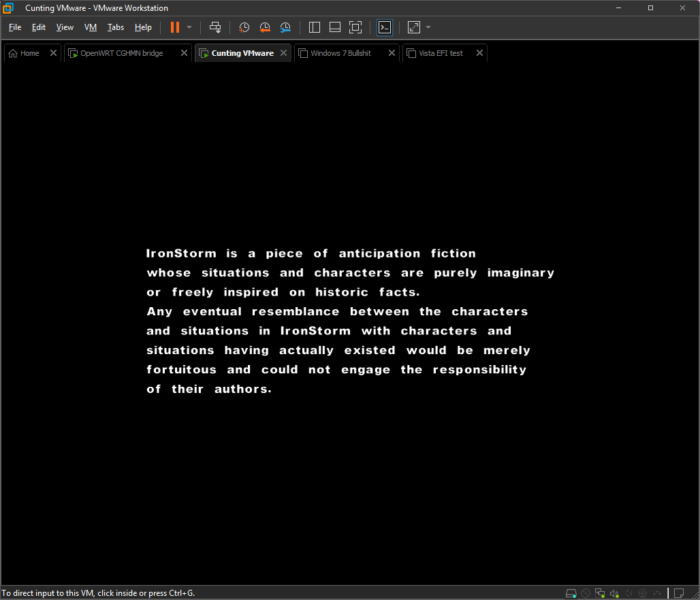Click the sound card status icon
The image size is (700, 600).
pos(614,593)
